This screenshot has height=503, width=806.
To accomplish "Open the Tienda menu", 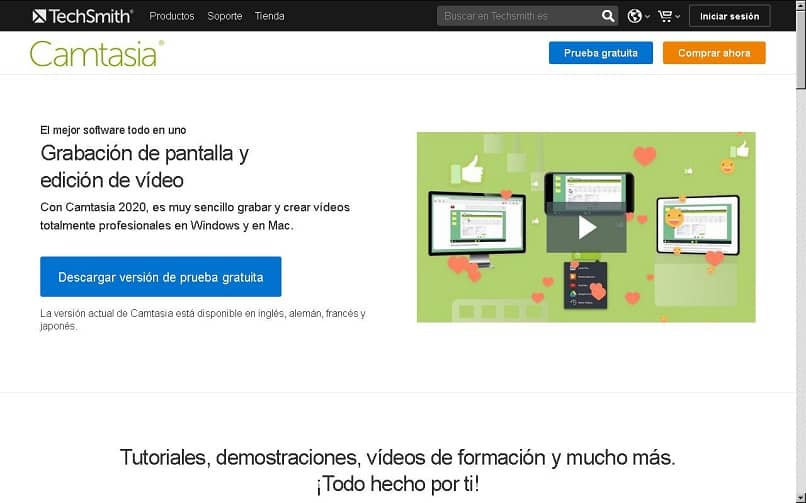I will 269,16.
